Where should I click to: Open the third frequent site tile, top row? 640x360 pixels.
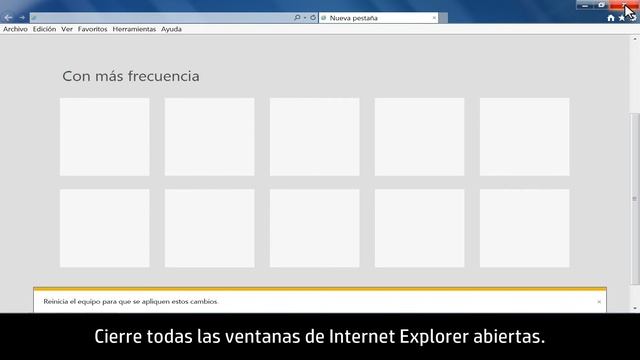coord(315,137)
